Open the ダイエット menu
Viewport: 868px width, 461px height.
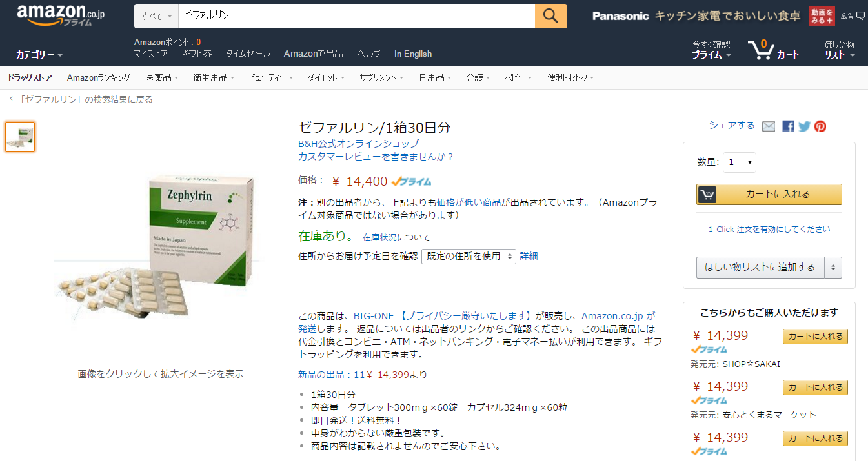(x=326, y=77)
